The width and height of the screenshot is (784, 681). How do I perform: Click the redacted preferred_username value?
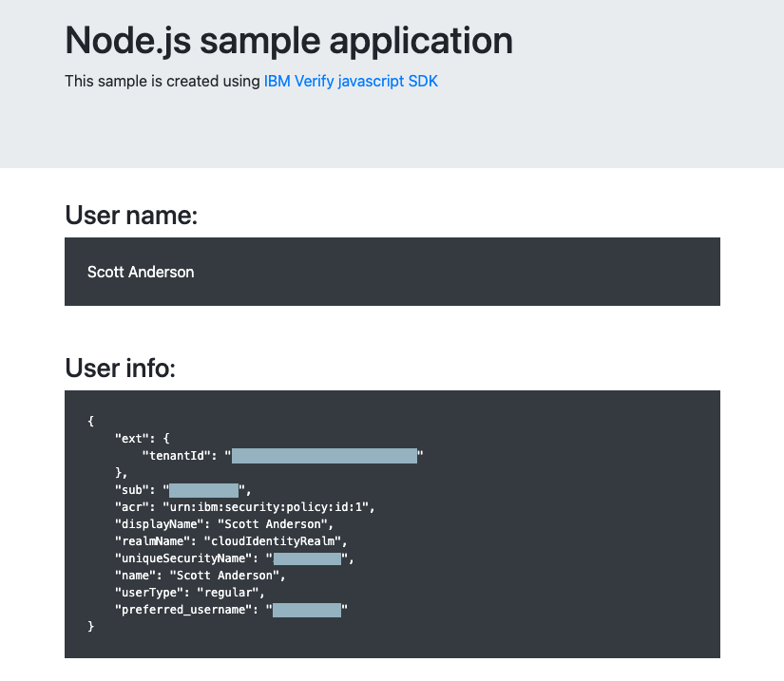(307, 610)
